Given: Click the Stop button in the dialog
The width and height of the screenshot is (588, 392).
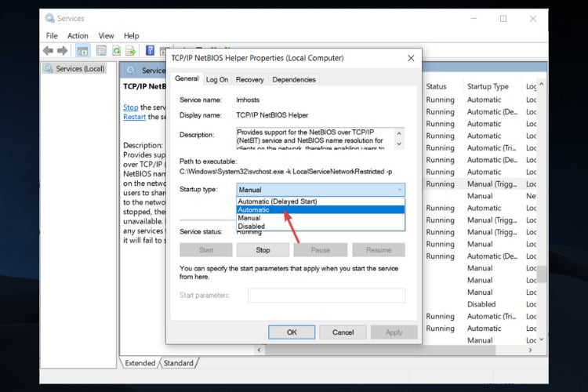Looking at the screenshot, I should [x=263, y=250].
